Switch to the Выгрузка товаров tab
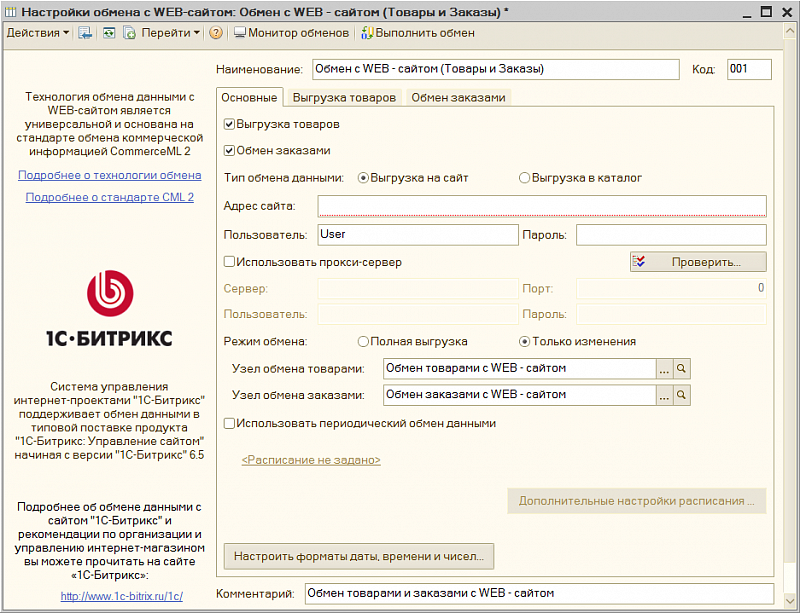This screenshot has width=800, height=613. click(x=344, y=97)
